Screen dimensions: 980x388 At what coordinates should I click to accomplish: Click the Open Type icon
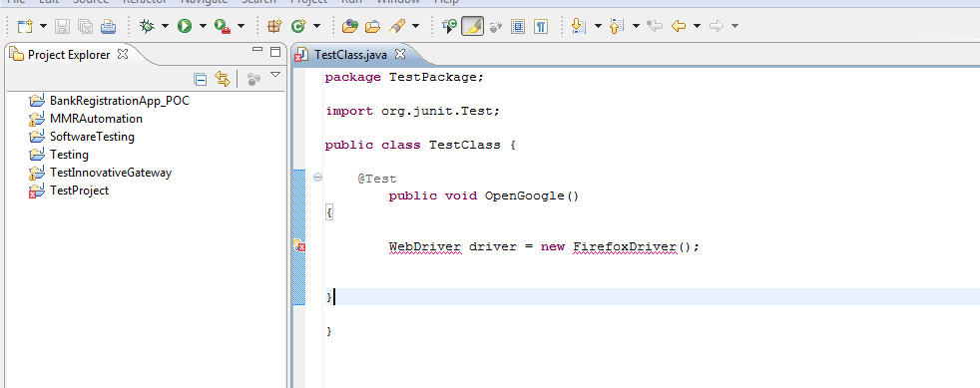tap(350, 26)
